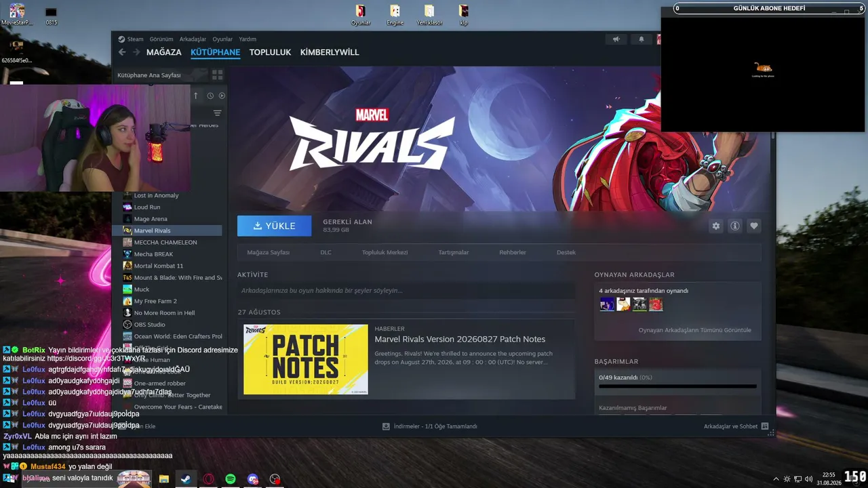Add Marvel Rivals to favorites heart

tap(753, 226)
